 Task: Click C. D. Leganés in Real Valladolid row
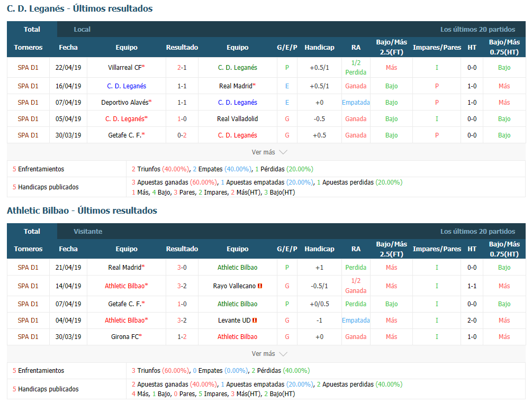tap(126, 119)
